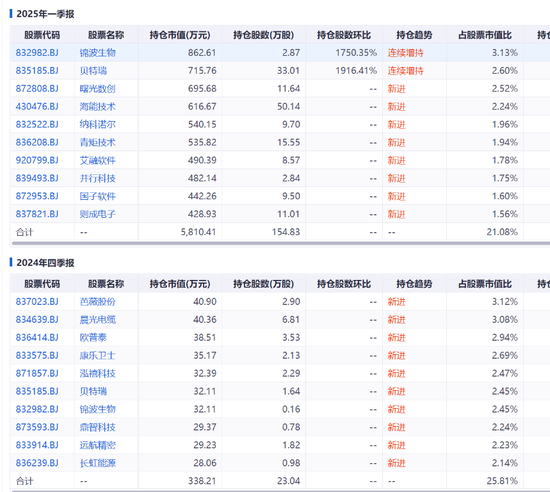Open 则成电子 stock name link

click(98, 214)
